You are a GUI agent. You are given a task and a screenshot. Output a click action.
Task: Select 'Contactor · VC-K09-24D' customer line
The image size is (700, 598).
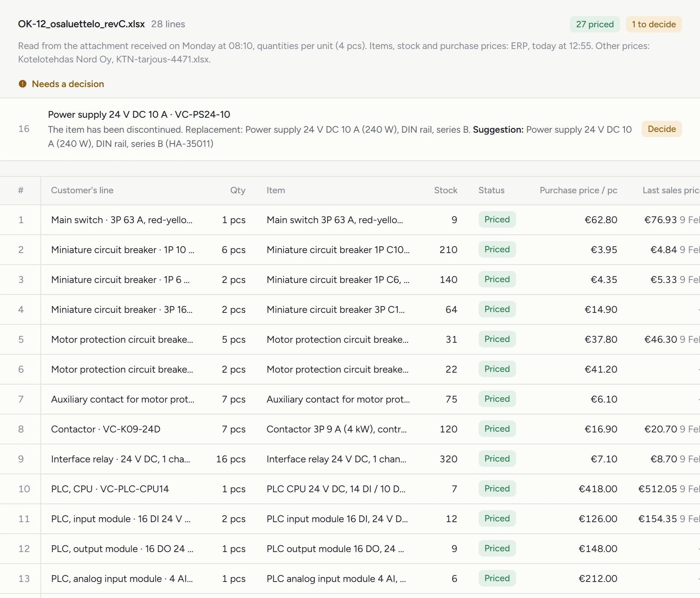click(x=105, y=429)
